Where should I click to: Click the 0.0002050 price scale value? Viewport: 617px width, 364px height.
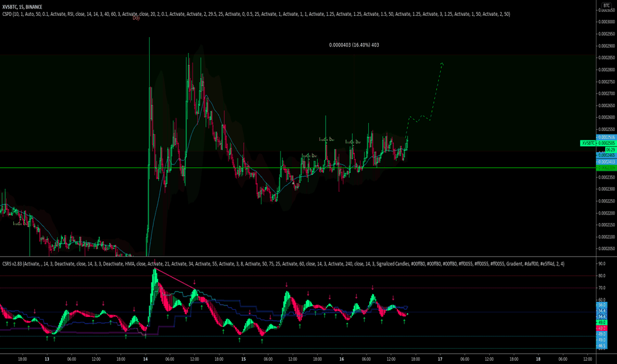606,249
